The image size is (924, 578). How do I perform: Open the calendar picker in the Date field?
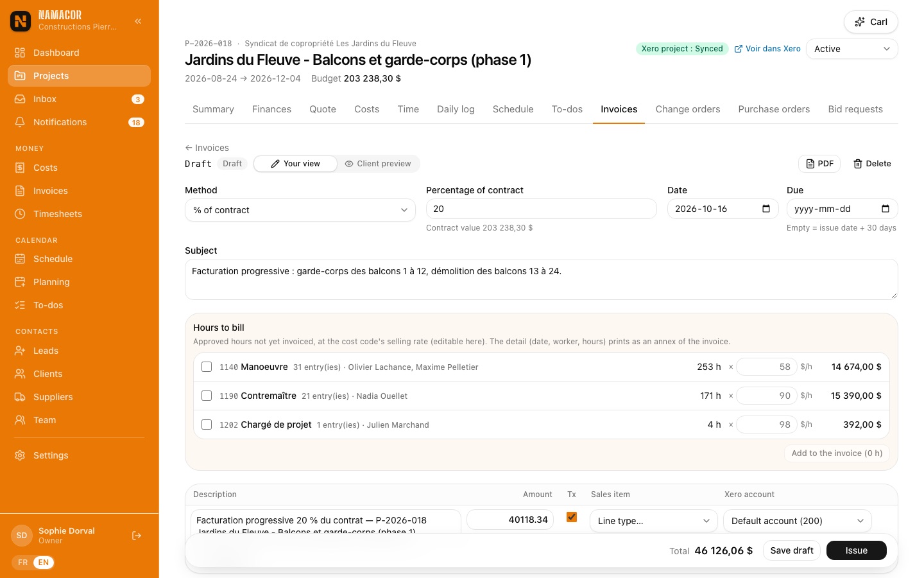pyautogui.click(x=766, y=209)
